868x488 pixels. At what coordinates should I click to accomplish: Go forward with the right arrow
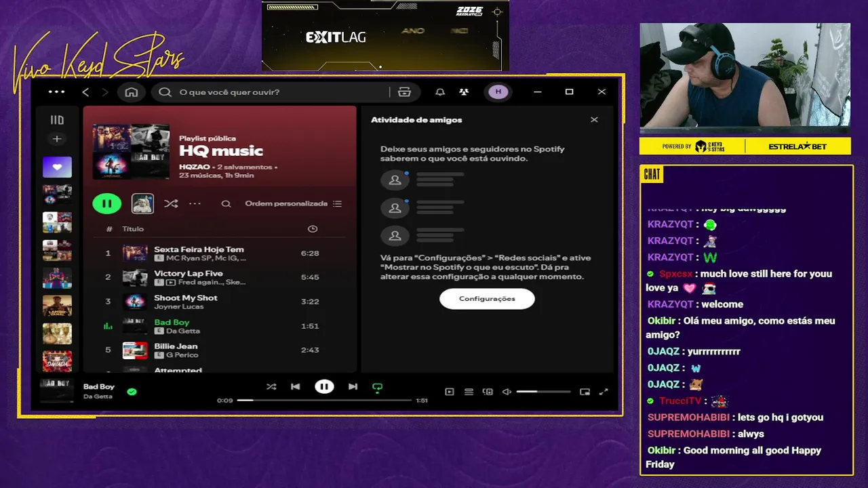[104, 91]
